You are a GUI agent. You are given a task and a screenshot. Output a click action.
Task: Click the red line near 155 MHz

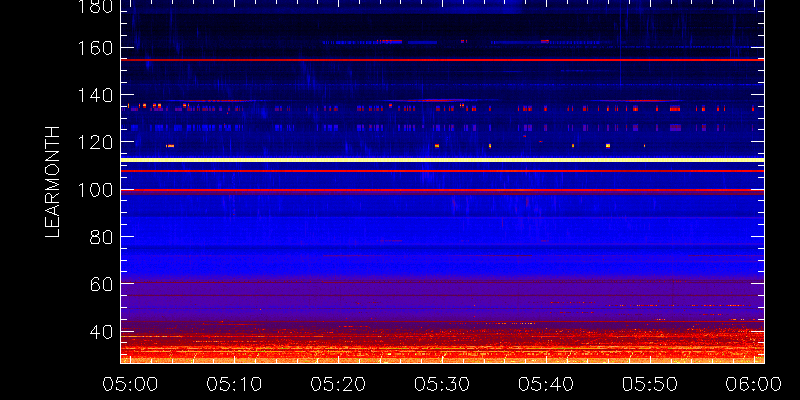point(442,60)
